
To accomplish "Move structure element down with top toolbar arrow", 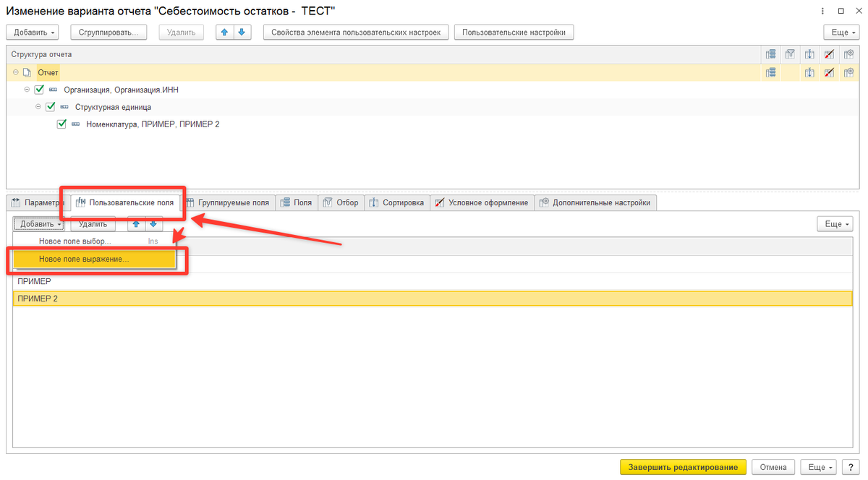I will pos(242,33).
